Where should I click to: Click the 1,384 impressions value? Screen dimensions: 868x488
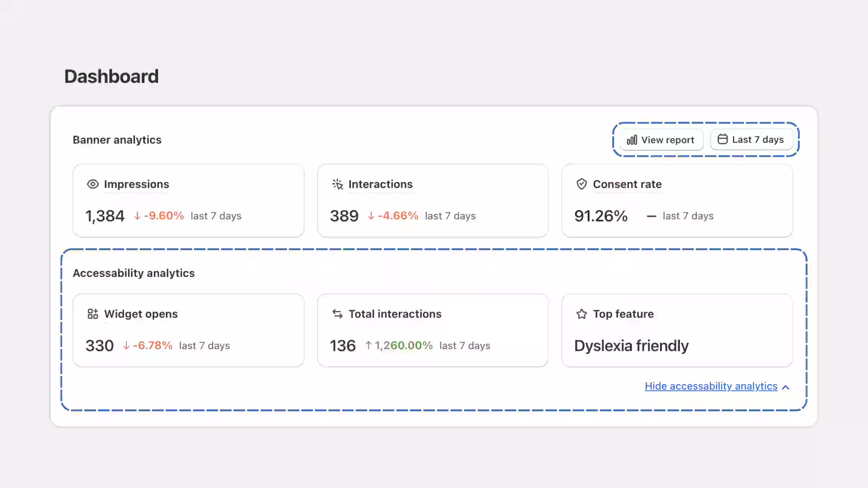tap(105, 216)
